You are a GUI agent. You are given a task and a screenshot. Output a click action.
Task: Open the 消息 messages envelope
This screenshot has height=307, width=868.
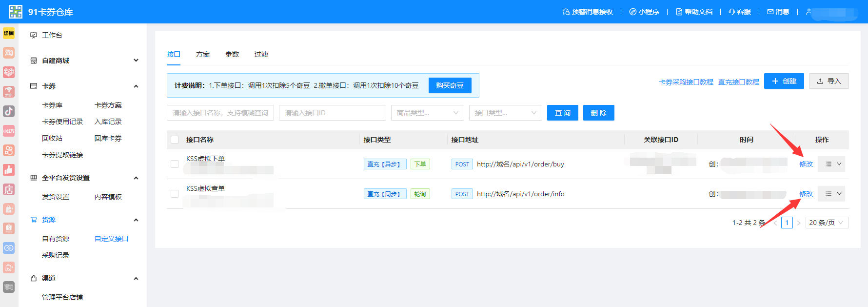[778, 12]
